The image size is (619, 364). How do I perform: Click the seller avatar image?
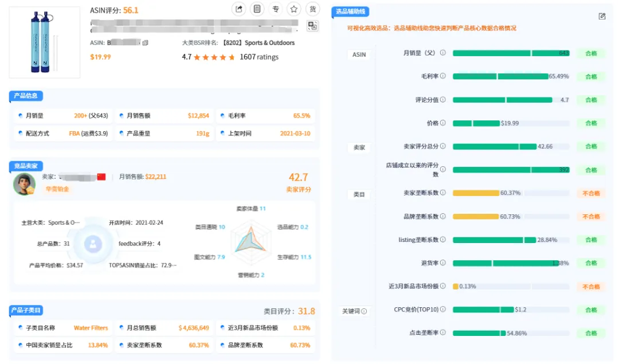[25, 184]
